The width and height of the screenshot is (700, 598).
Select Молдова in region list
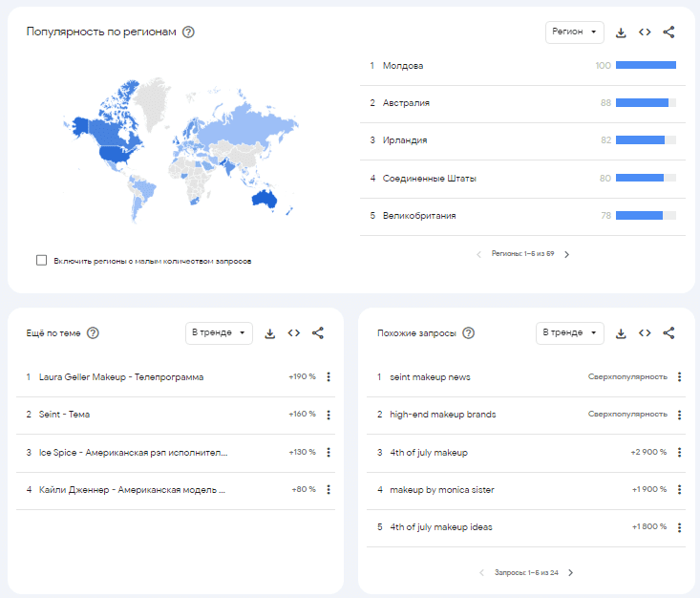[522, 66]
